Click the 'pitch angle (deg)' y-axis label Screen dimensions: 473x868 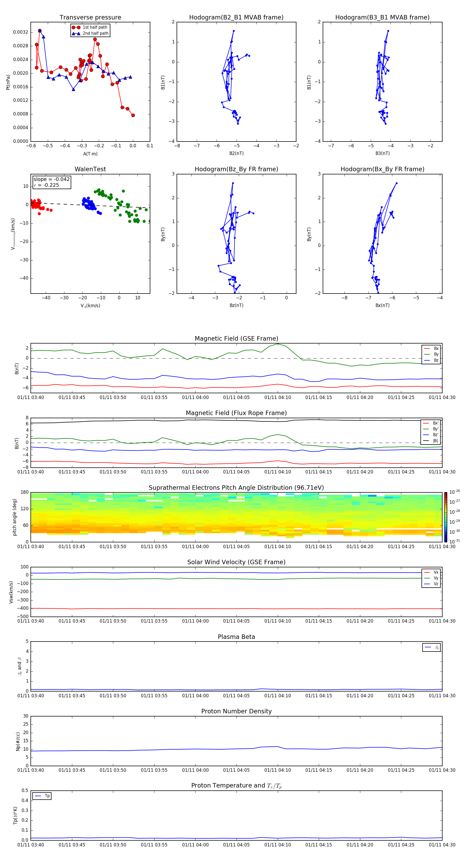click(14, 517)
